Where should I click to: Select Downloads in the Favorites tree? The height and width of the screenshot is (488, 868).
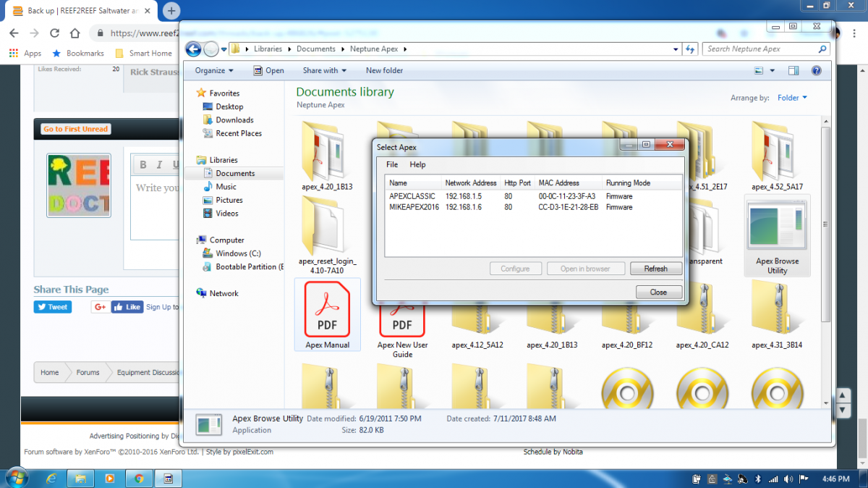point(234,120)
